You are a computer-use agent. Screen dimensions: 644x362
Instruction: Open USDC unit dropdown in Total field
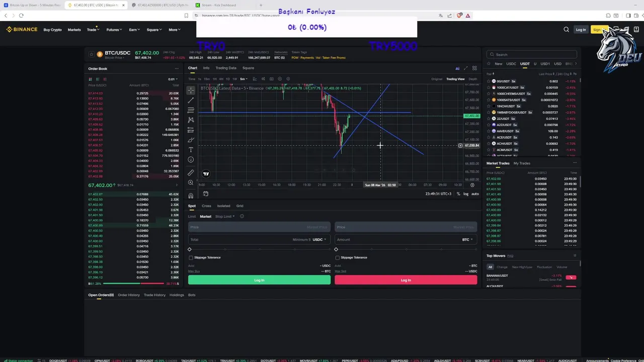tap(319, 239)
